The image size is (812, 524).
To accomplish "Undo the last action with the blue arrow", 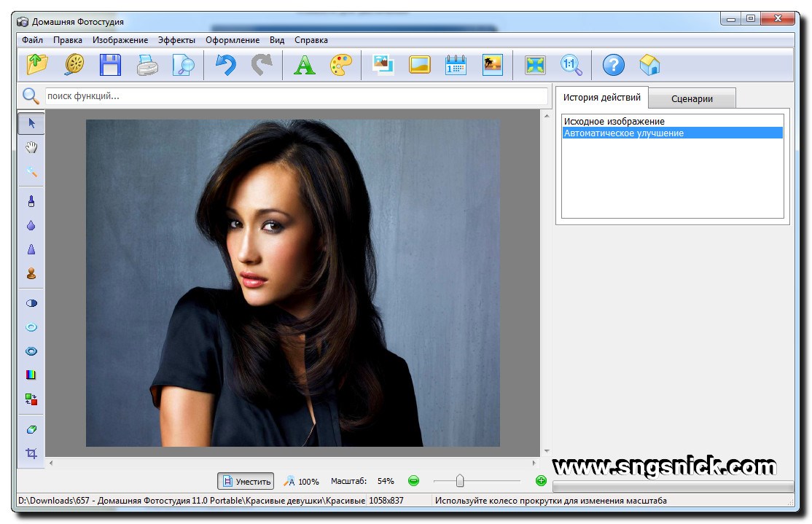I will click(226, 66).
